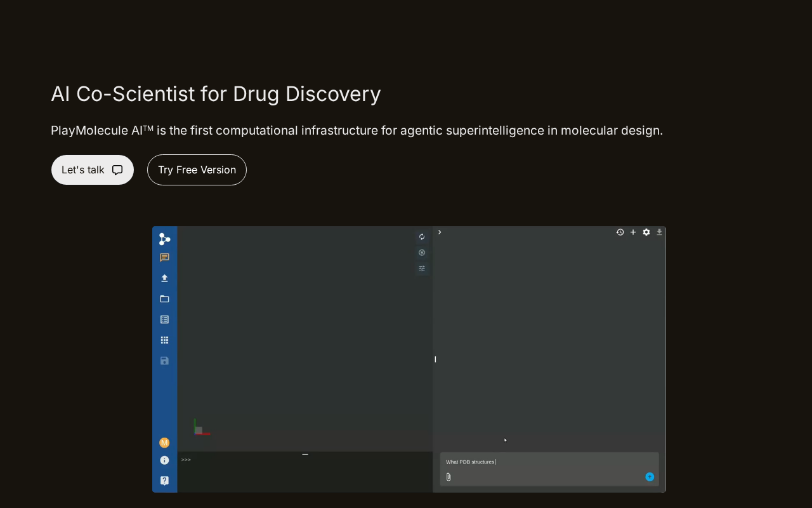Open chat history clock icon
The image size is (812, 508).
[x=620, y=232]
